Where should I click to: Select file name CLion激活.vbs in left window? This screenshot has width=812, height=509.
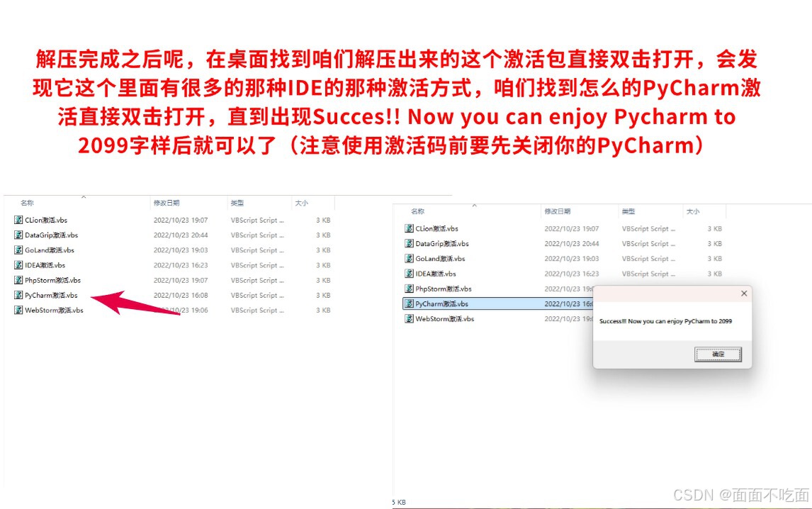(46, 220)
